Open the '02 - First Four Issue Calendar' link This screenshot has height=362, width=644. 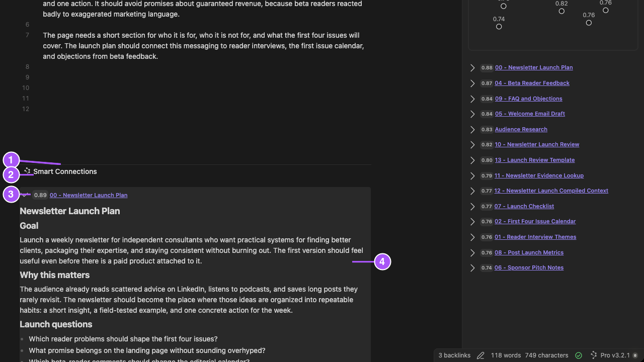535,221
